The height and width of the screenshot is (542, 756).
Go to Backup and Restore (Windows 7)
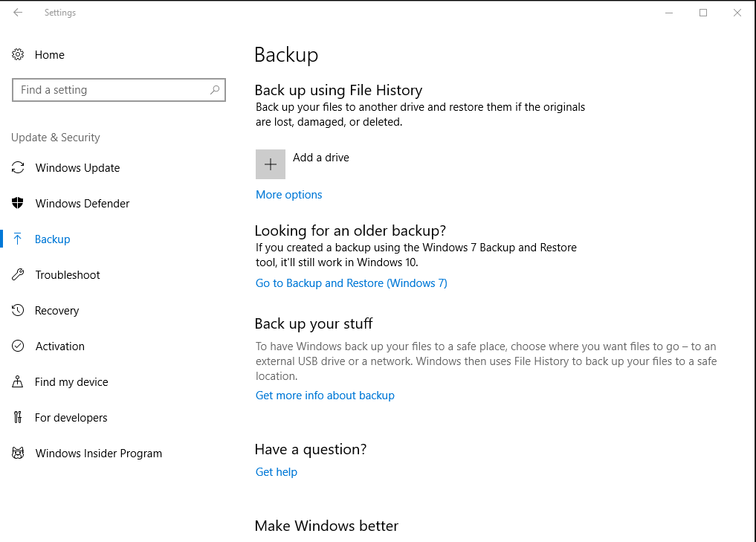pyautogui.click(x=351, y=283)
